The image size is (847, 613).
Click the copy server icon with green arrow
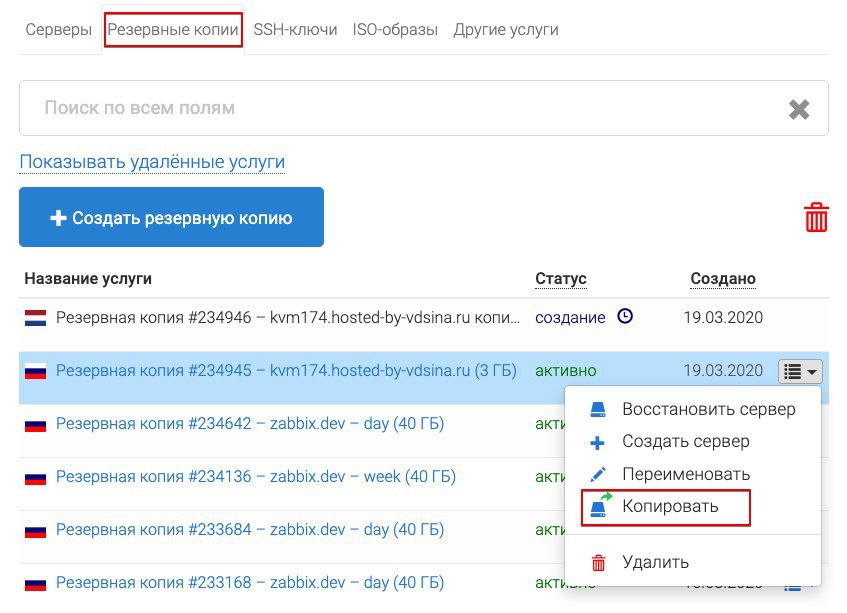tap(601, 505)
